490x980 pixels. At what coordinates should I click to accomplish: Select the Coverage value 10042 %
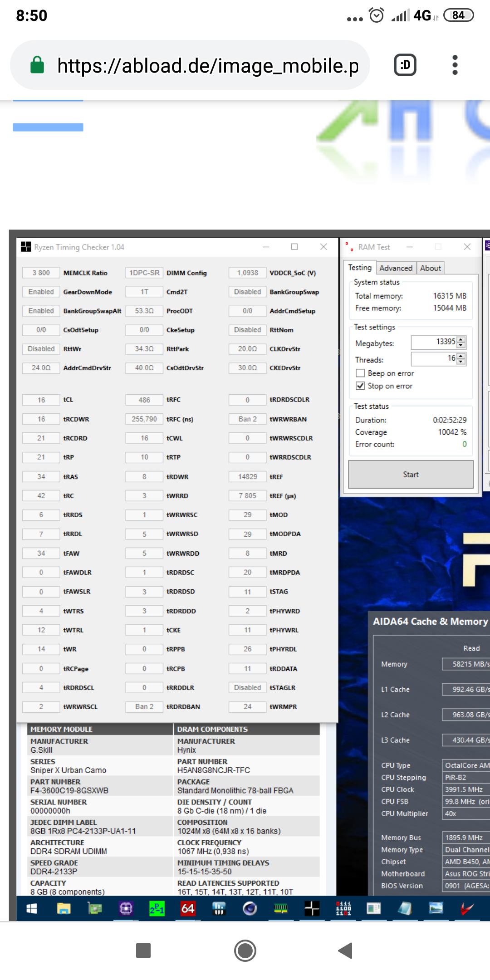pos(452,432)
